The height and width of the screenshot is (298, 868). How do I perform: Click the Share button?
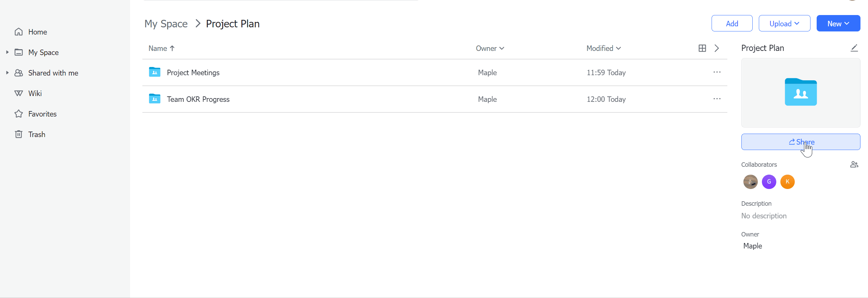(800, 142)
